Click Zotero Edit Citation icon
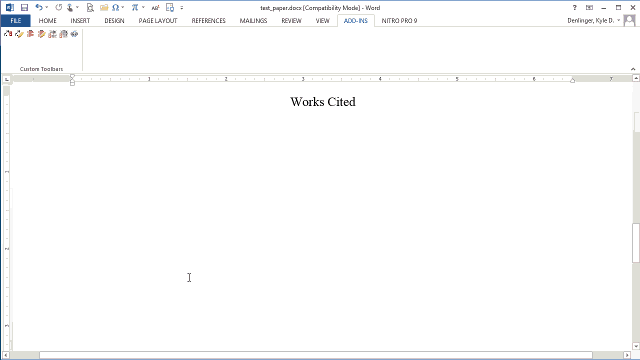This screenshot has width=640, height=360. (x=19, y=34)
